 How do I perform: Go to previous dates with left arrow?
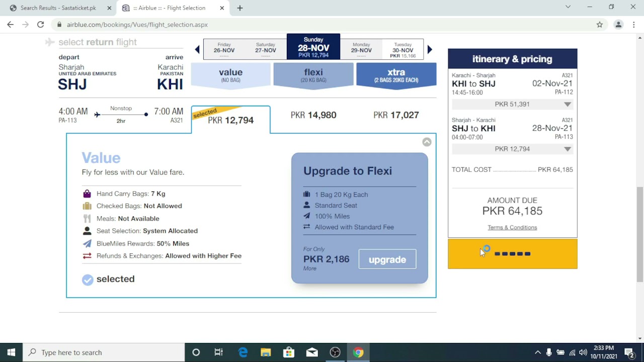(x=197, y=49)
